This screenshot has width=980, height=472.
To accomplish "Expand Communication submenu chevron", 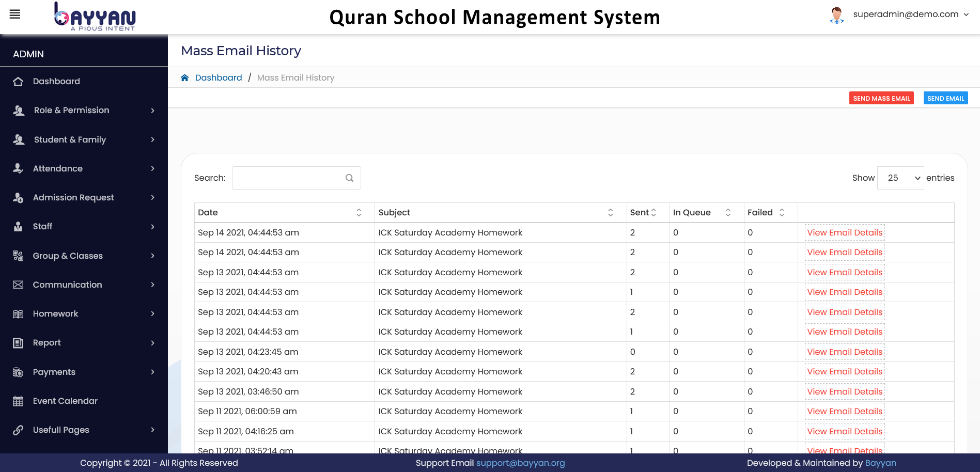I will [152, 285].
